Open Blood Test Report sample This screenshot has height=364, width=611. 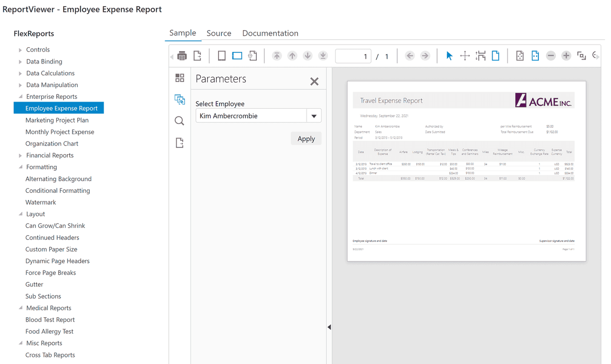(x=50, y=320)
